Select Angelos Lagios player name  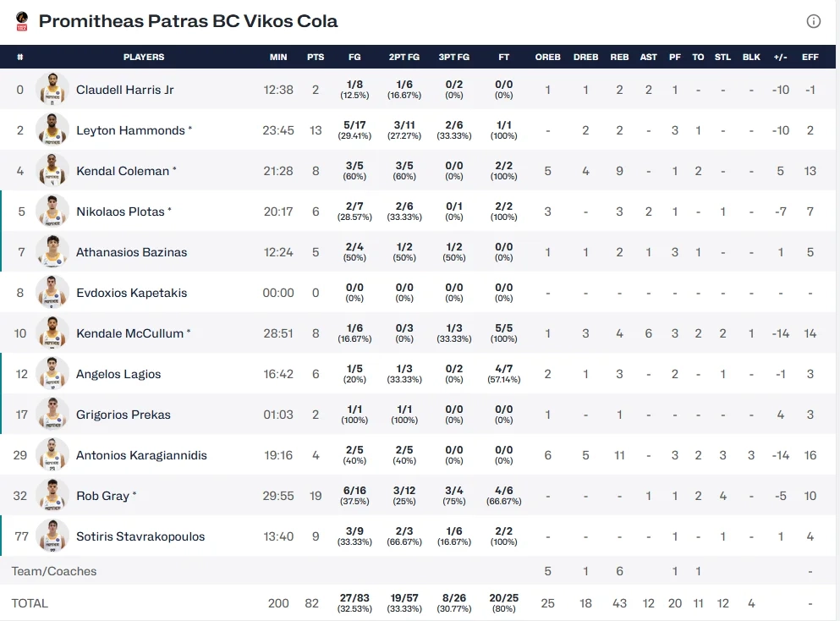(x=118, y=374)
